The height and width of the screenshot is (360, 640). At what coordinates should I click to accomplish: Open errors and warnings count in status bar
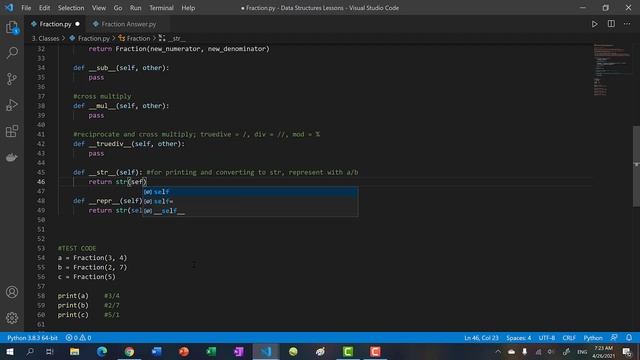coord(78,338)
